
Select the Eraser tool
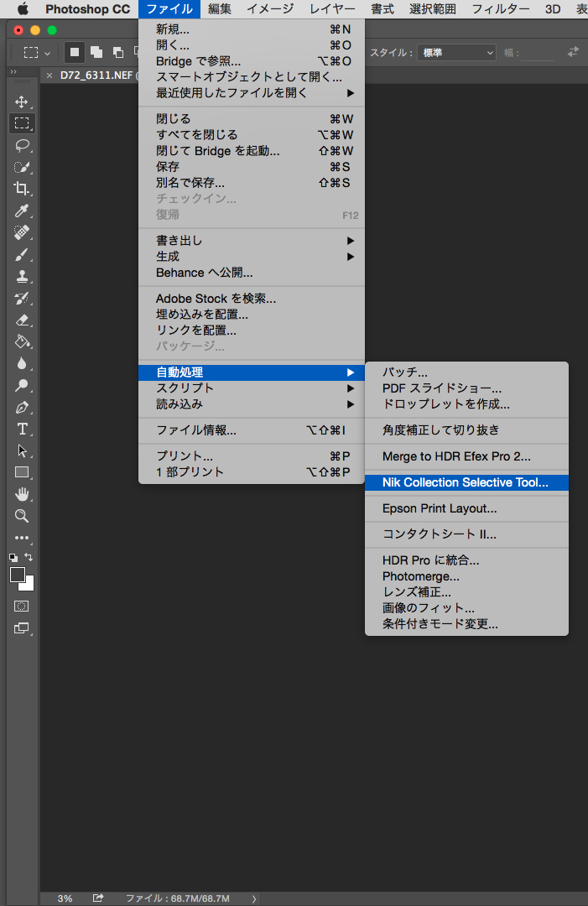[21, 320]
